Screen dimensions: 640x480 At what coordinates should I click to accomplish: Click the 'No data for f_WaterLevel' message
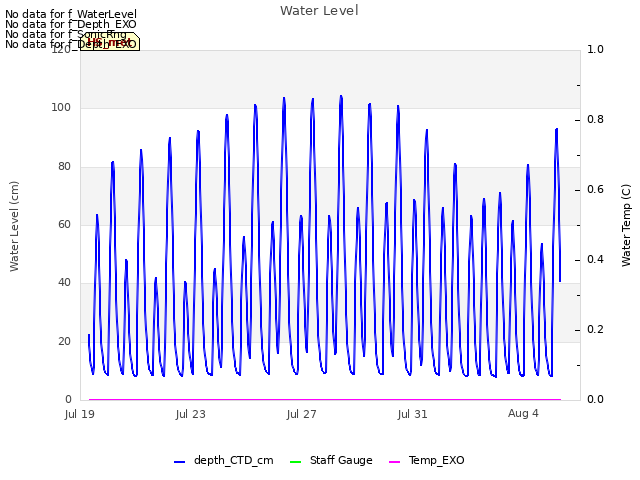tap(71, 14)
